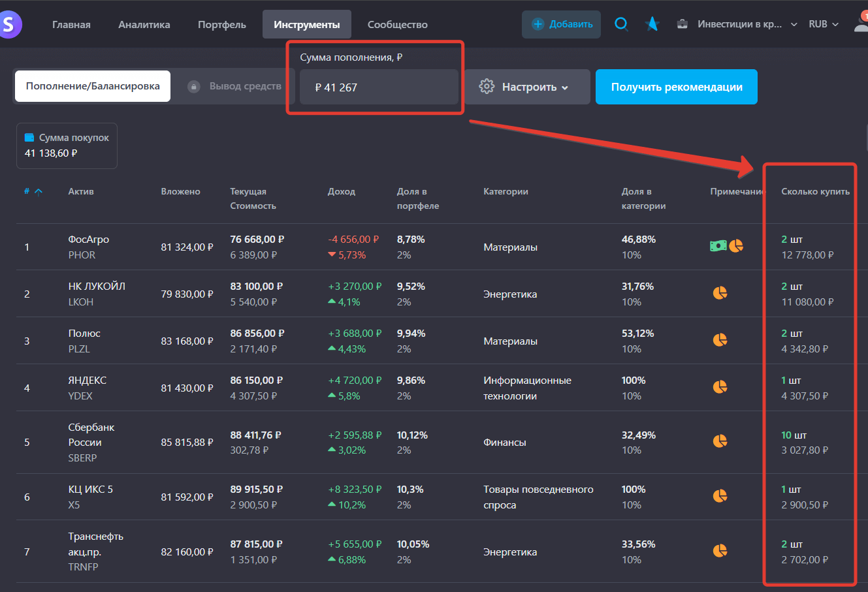The width and height of the screenshot is (868, 592).
Task: Open search with the magnifier icon
Action: tap(622, 24)
